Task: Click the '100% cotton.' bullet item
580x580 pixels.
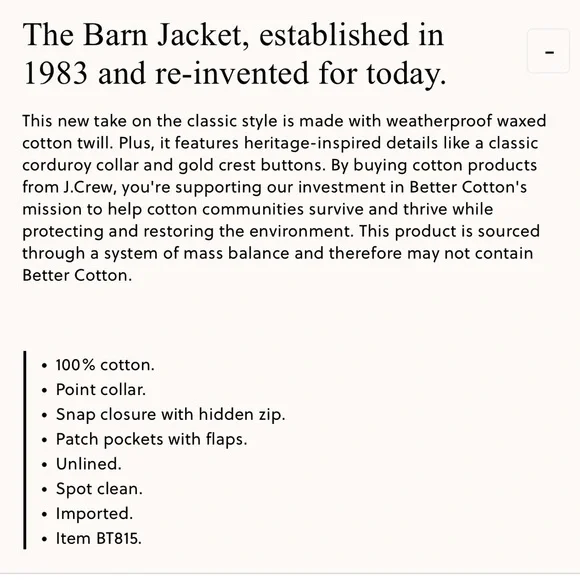Action: coord(105,365)
